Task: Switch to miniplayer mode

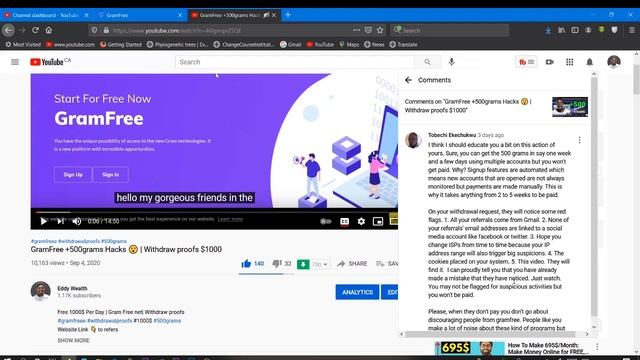Action: click(x=378, y=221)
